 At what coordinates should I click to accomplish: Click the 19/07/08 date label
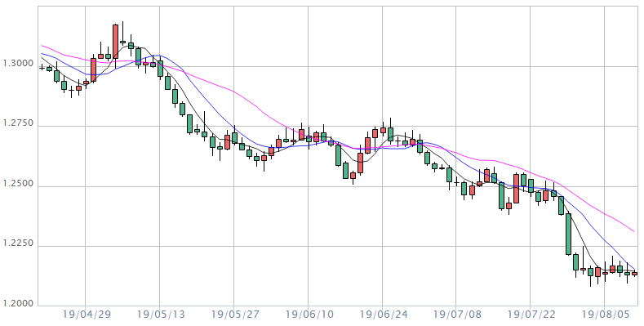458,315
